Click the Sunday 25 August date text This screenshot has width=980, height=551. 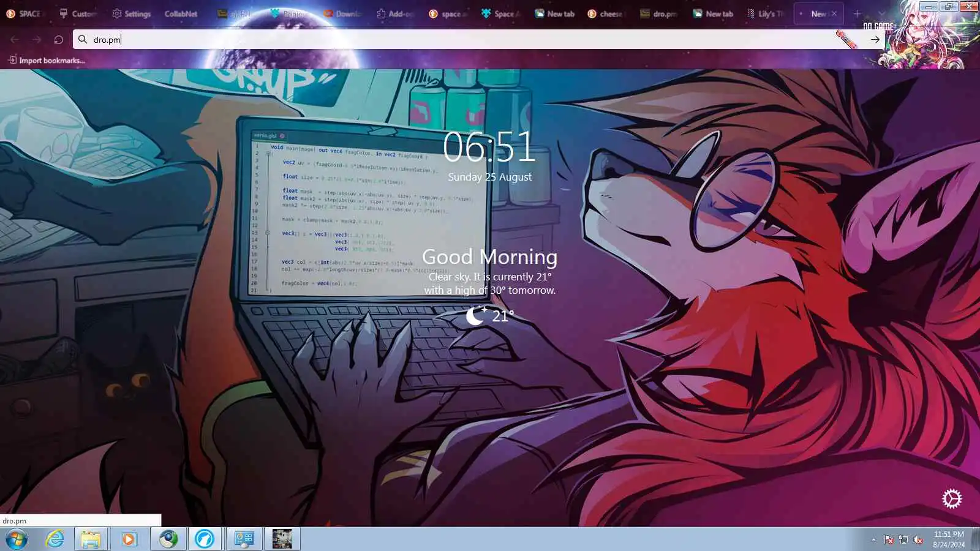click(489, 177)
